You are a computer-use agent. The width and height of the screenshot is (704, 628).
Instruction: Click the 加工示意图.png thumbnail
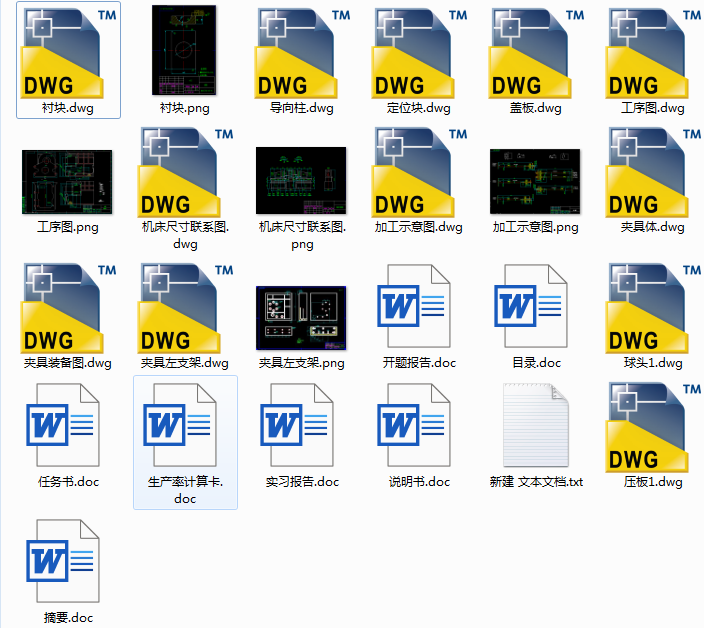tap(535, 181)
